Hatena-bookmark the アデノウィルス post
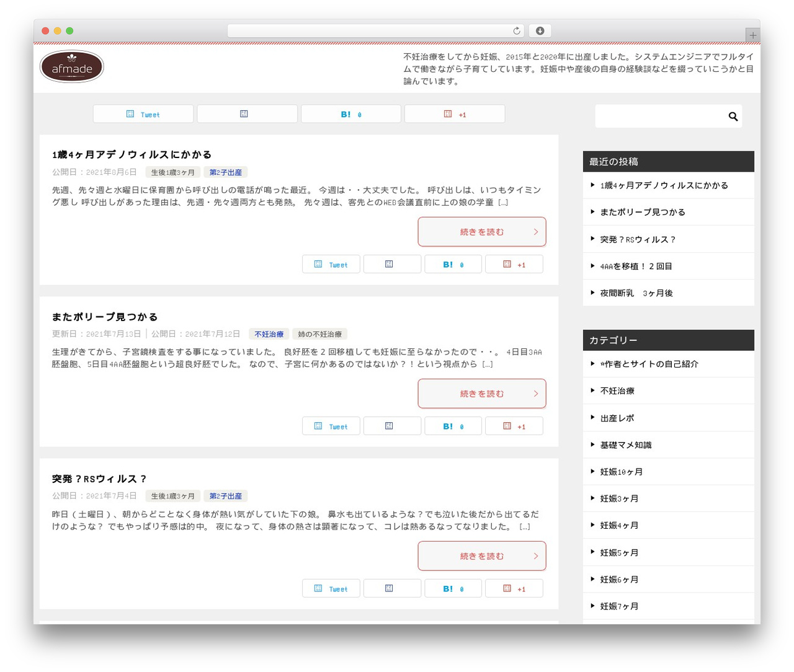 click(453, 264)
